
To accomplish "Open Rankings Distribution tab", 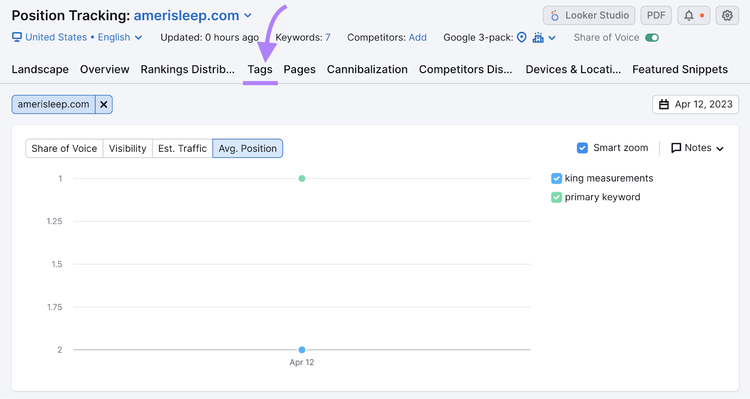I will coord(188,69).
